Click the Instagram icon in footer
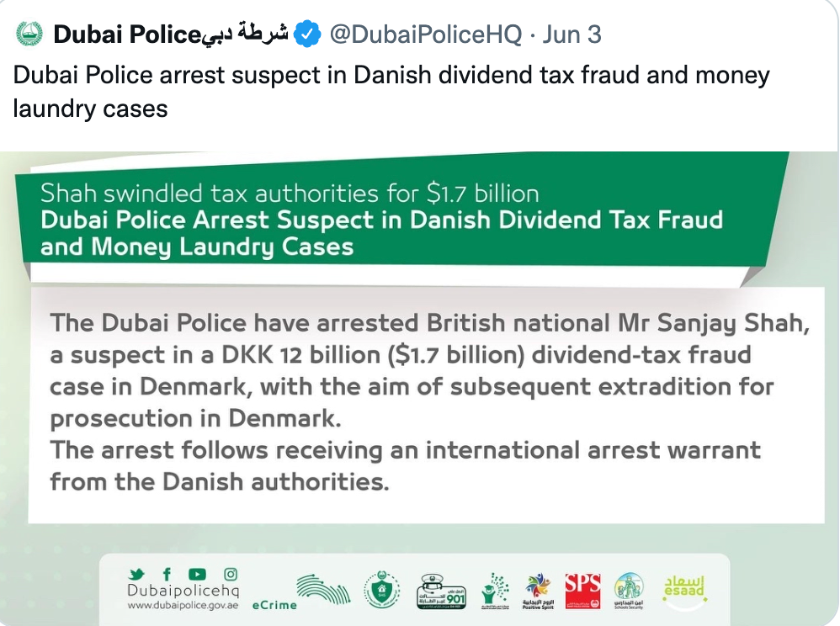 pos(231,574)
